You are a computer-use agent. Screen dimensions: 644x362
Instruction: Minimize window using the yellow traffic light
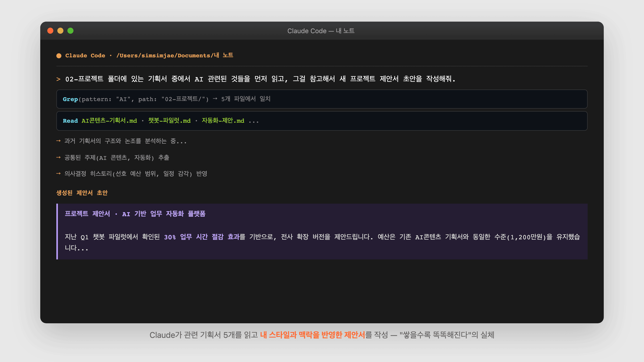60,31
